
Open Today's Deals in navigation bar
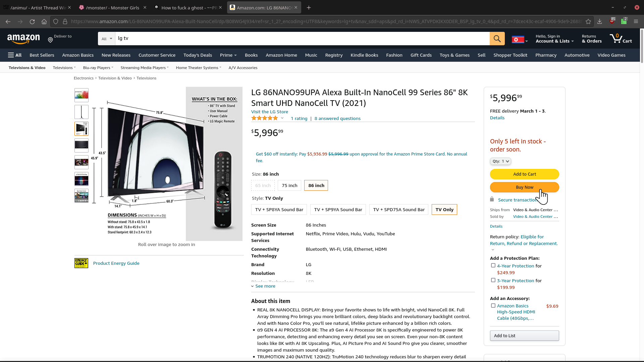click(x=198, y=55)
